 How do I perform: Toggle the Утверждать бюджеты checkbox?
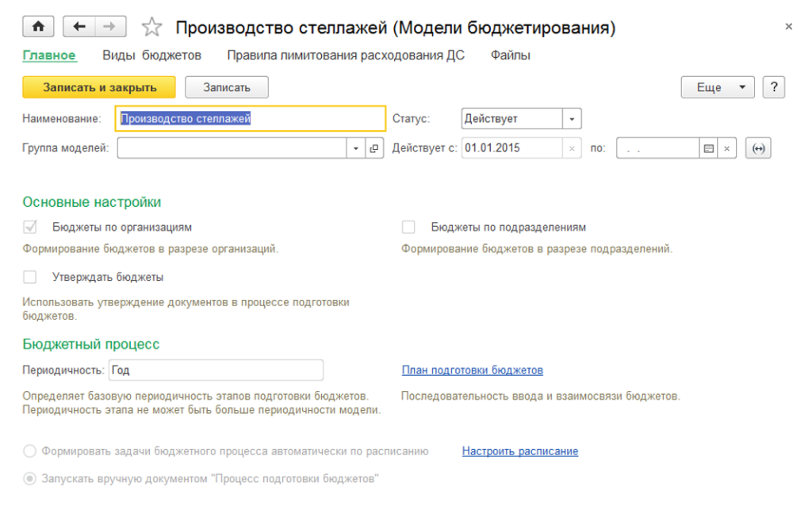pos(30,278)
